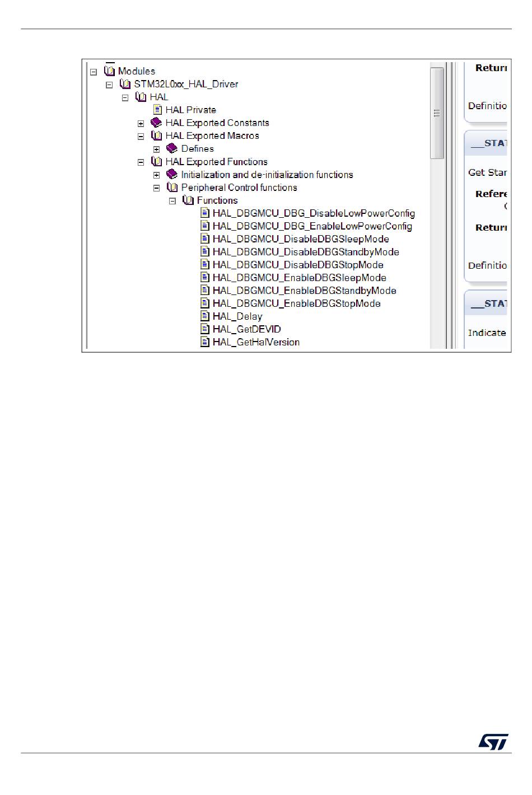Click the Initialization functions closed-book icon

172,174
